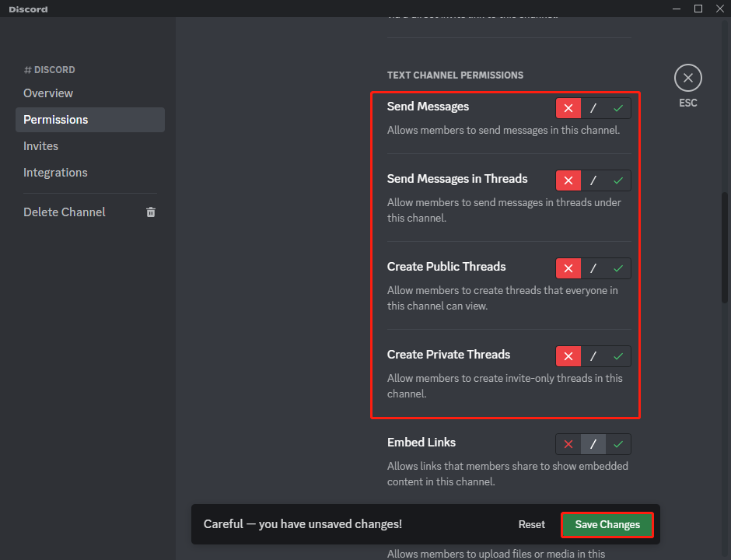The height and width of the screenshot is (560, 731).
Task: Select the Permissions sidebar item
Action: point(90,120)
